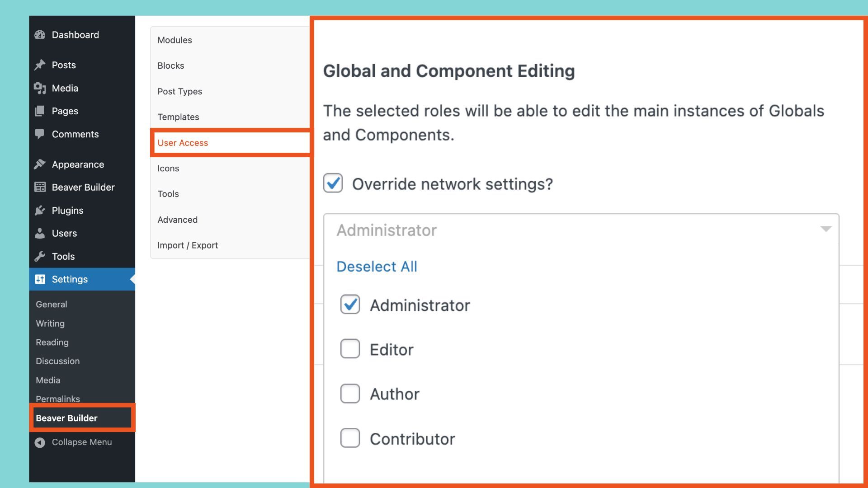Enable the Editor role checkbox
This screenshot has height=488, width=868.
point(350,348)
